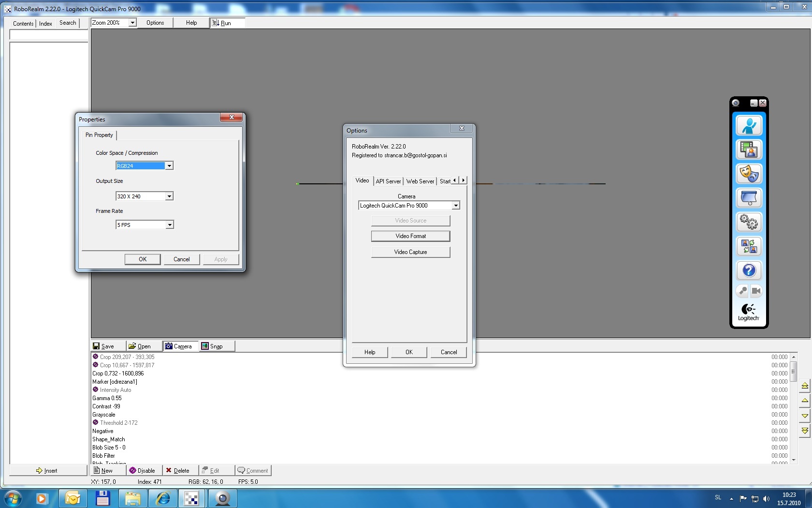Click the double gears settings icon

749,222
